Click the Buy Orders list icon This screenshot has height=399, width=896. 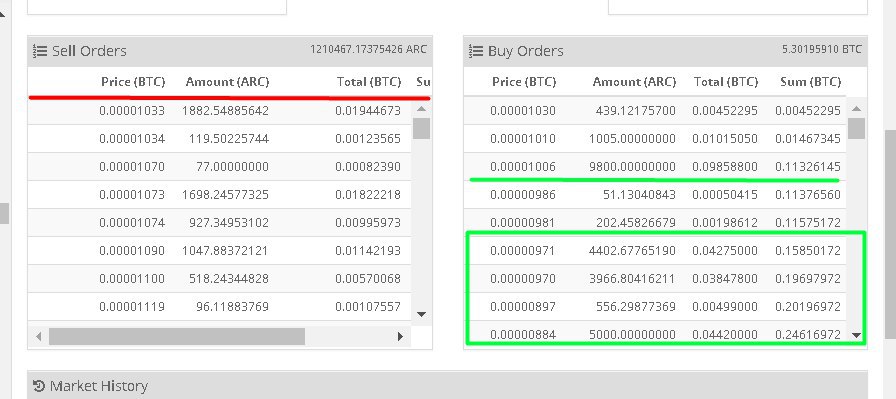point(475,51)
